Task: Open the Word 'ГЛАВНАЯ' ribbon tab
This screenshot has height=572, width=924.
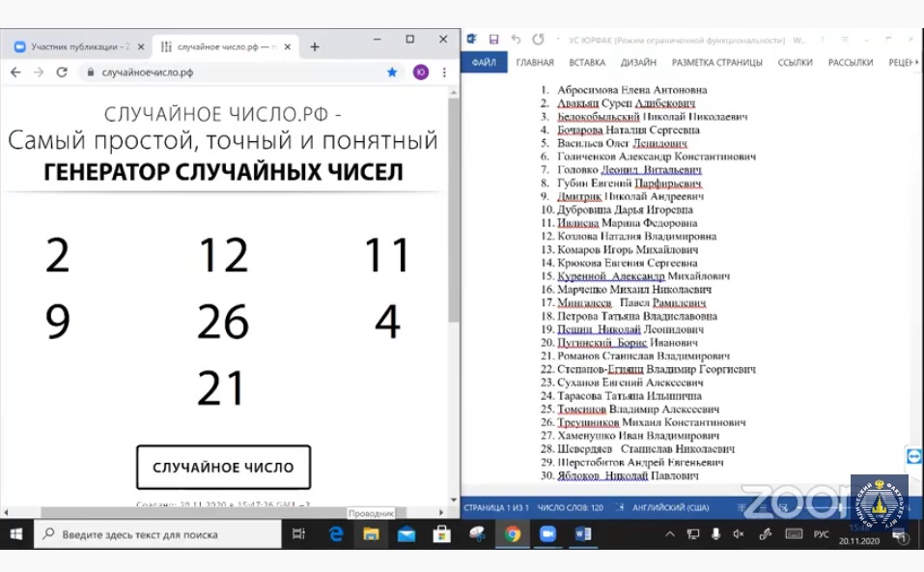Action: [535, 63]
